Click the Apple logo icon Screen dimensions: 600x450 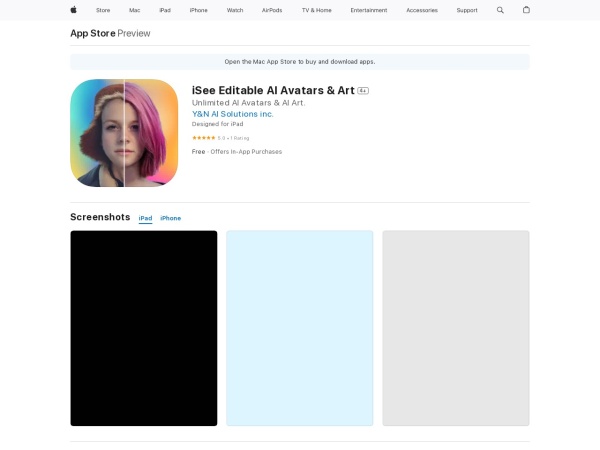(73, 10)
